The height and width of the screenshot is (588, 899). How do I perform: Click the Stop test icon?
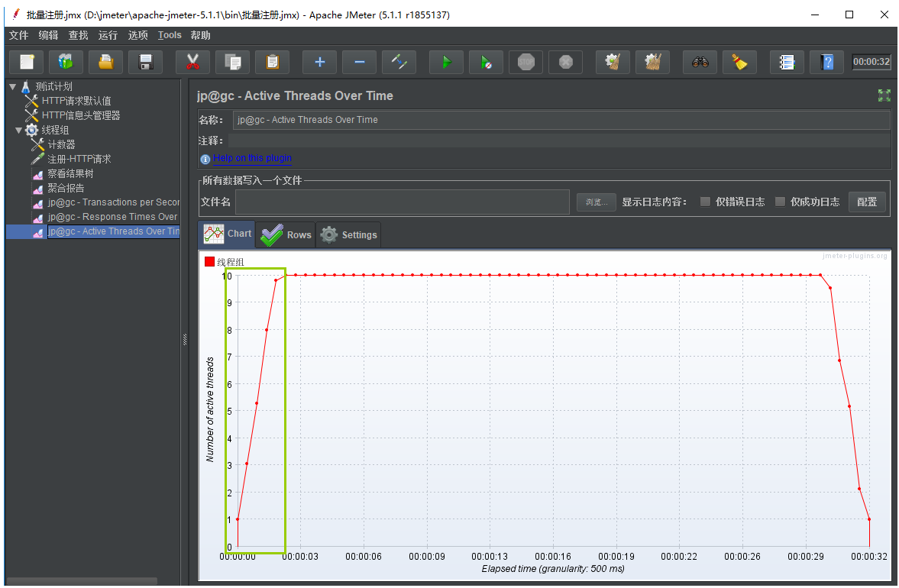pos(525,62)
